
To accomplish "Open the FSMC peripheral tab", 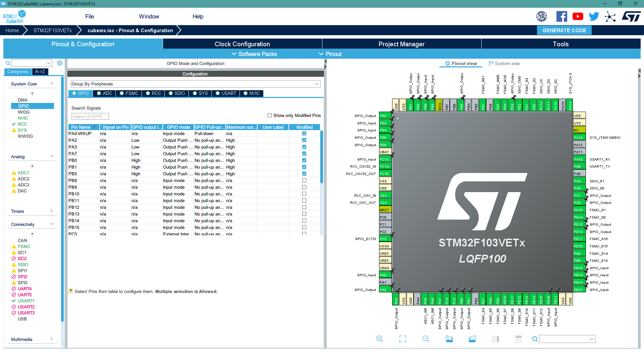I will [129, 93].
